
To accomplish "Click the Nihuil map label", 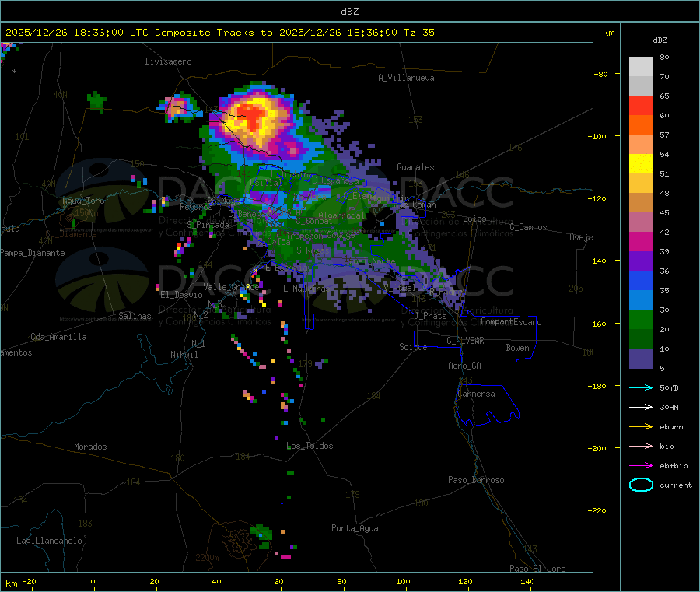I will click(x=184, y=355).
